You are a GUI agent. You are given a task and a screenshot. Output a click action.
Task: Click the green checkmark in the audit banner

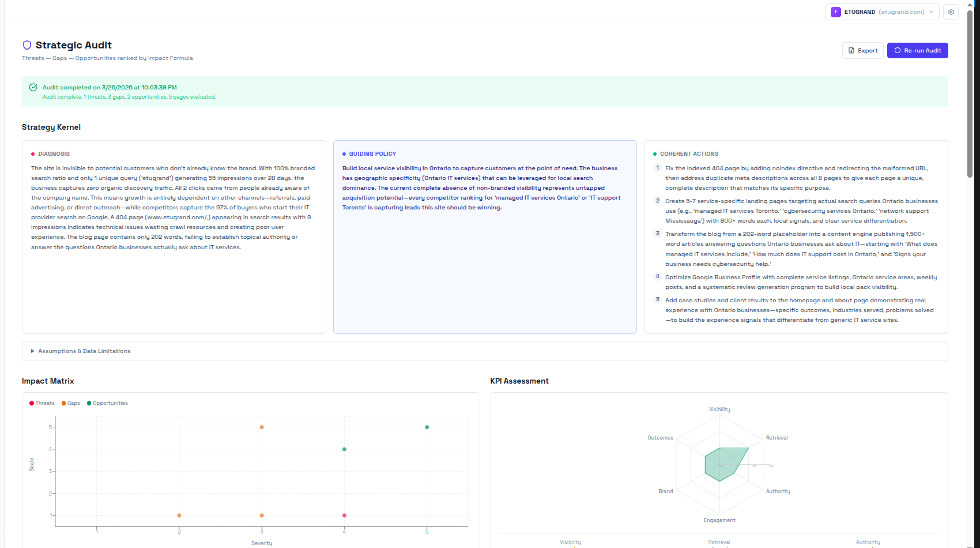[33, 87]
